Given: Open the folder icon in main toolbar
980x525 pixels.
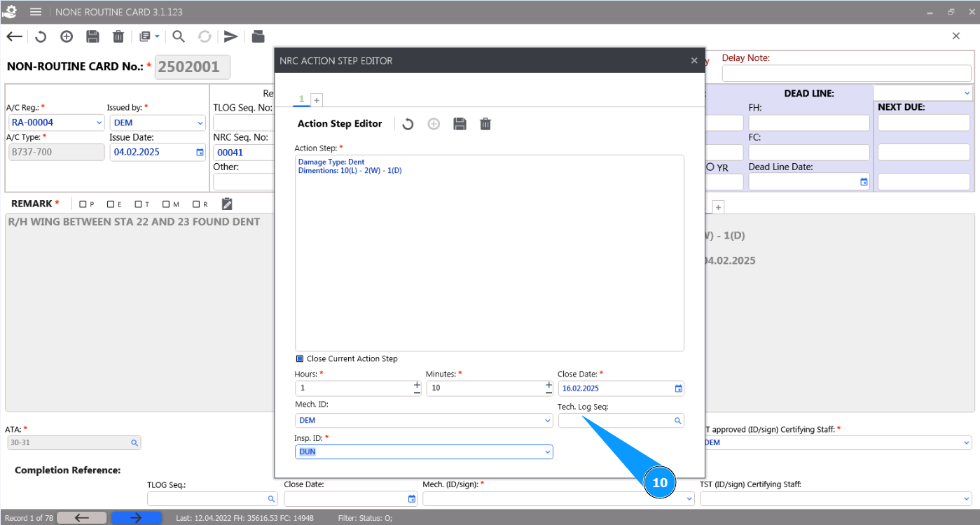Looking at the screenshot, I should pos(257,37).
